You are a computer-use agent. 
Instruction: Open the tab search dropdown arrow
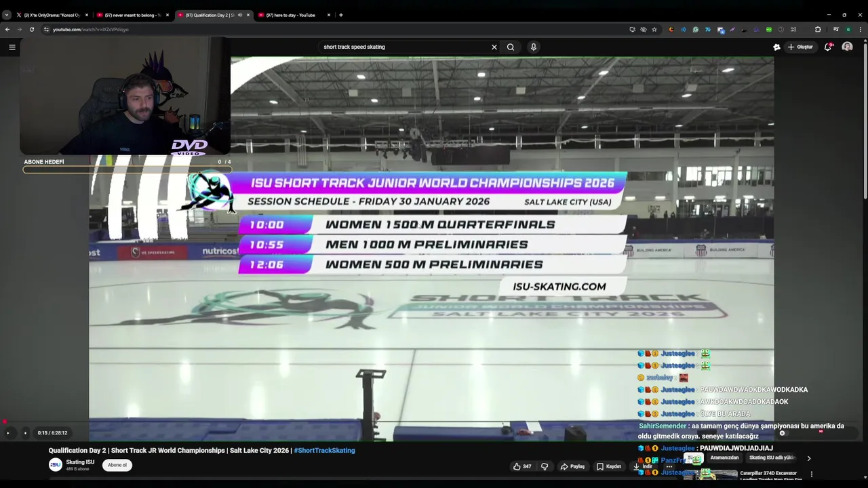(7, 15)
